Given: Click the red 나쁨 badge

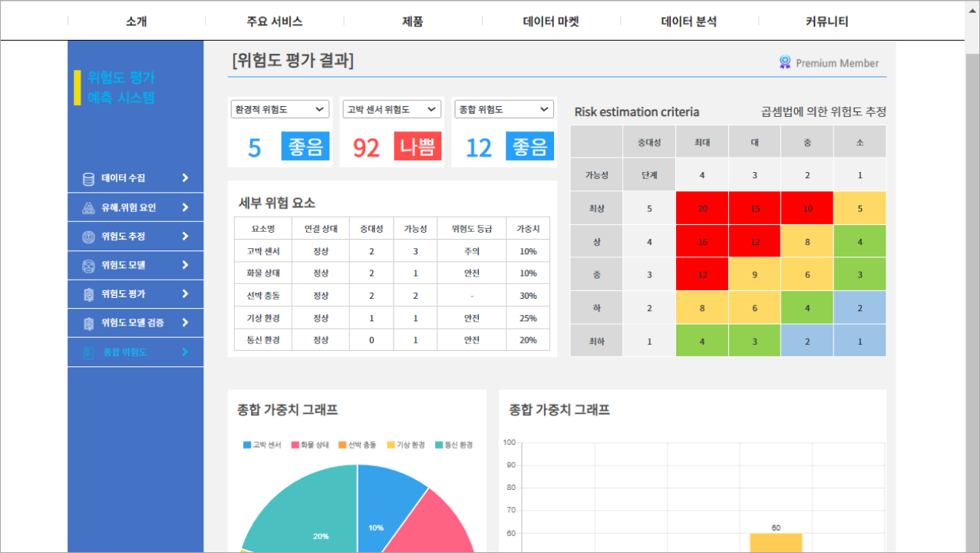Looking at the screenshot, I should [x=417, y=146].
